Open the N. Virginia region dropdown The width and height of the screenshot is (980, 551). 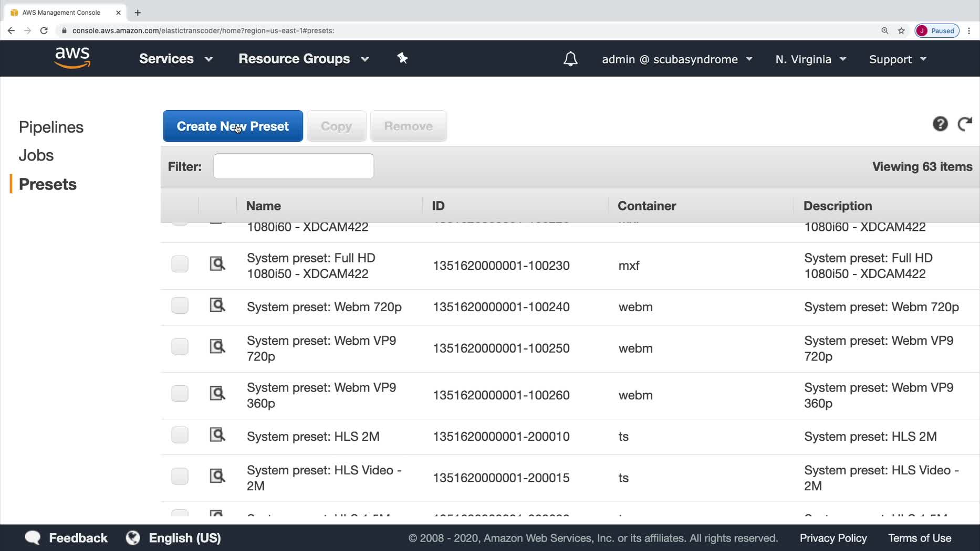point(810,59)
